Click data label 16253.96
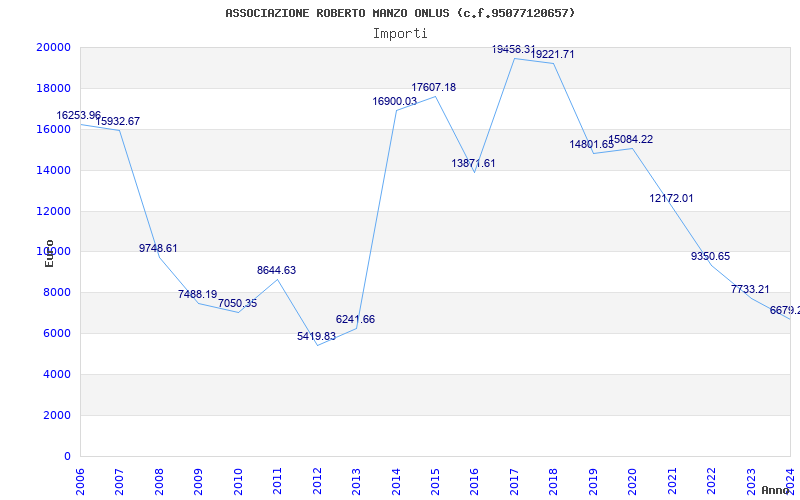Image resolution: width=800 pixels, height=500 pixels. [x=79, y=115]
